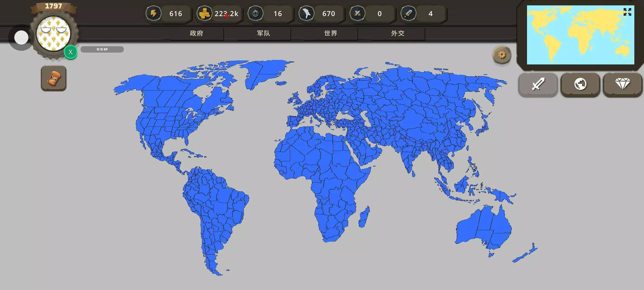Image resolution: width=644 pixels, height=290 pixels.
Task: Click the crossed swords wars icon
Action: click(357, 13)
